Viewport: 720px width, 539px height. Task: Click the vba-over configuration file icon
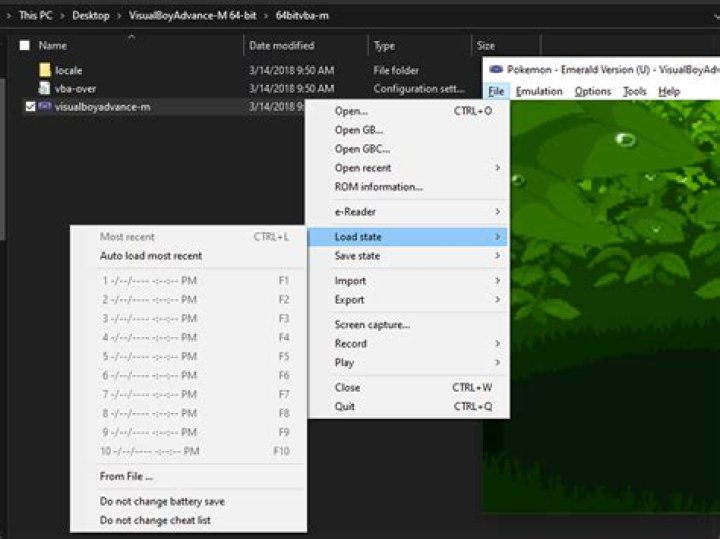click(45, 88)
